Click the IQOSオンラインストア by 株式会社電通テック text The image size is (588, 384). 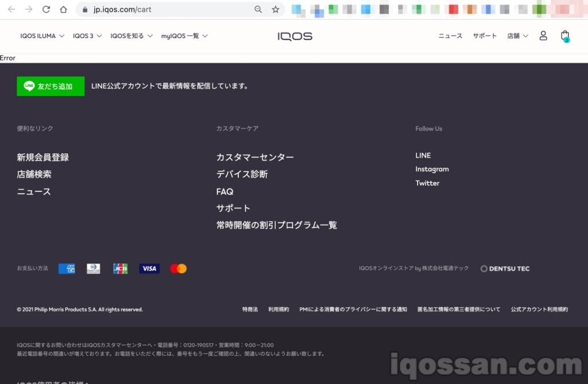click(x=413, y=268)
